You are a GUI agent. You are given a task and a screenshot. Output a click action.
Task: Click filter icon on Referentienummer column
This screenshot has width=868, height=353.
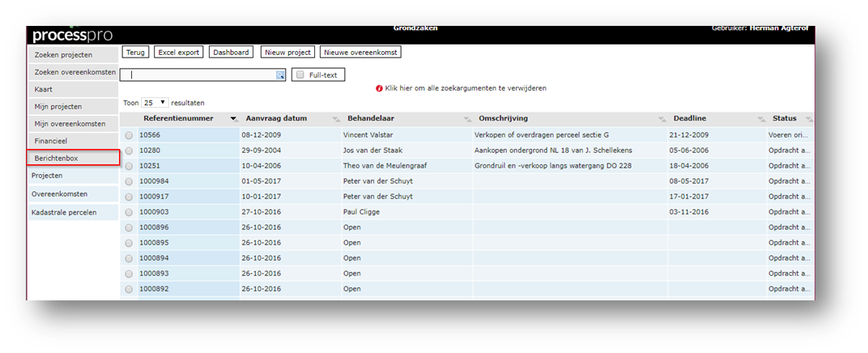coord(233,119)
